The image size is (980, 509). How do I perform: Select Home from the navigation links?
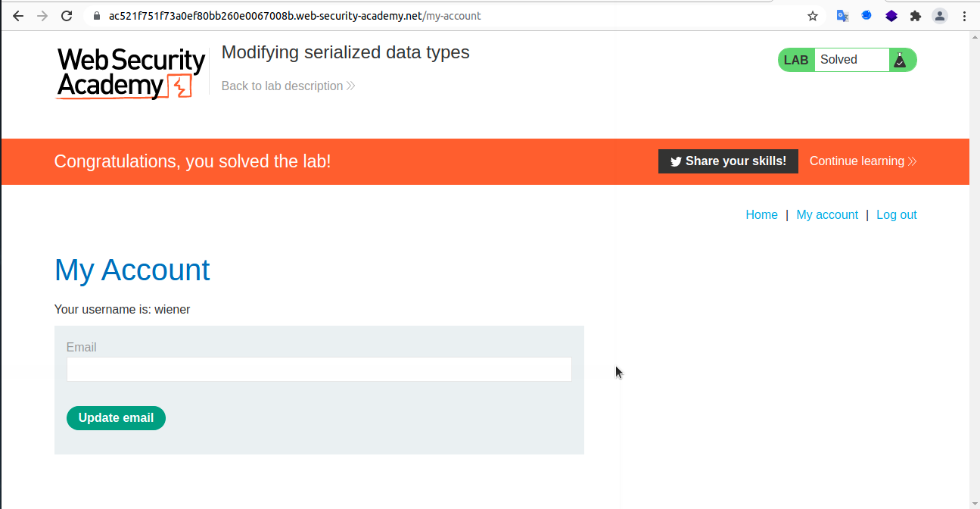761,214
